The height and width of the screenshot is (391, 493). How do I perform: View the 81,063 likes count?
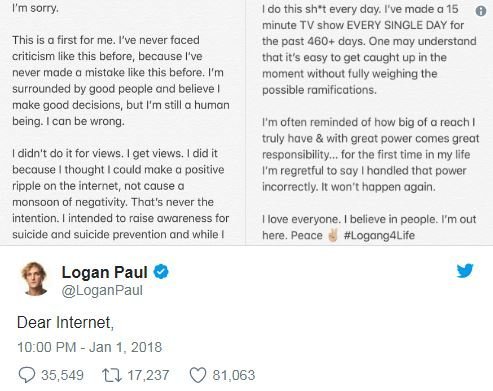click(x=234, y=375)
